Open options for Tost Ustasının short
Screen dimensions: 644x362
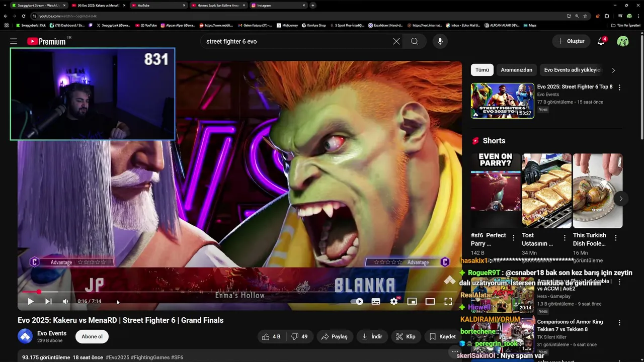point(565,238)
